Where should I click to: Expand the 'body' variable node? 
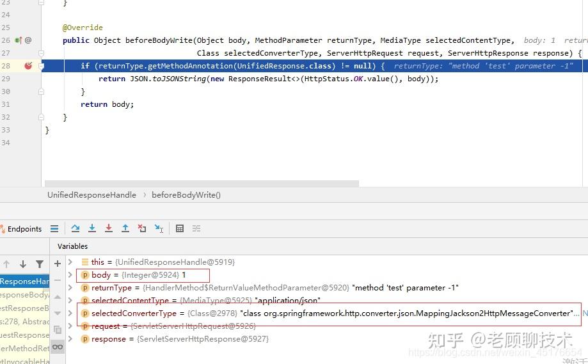pyautogui.click(x=70, y=275)
